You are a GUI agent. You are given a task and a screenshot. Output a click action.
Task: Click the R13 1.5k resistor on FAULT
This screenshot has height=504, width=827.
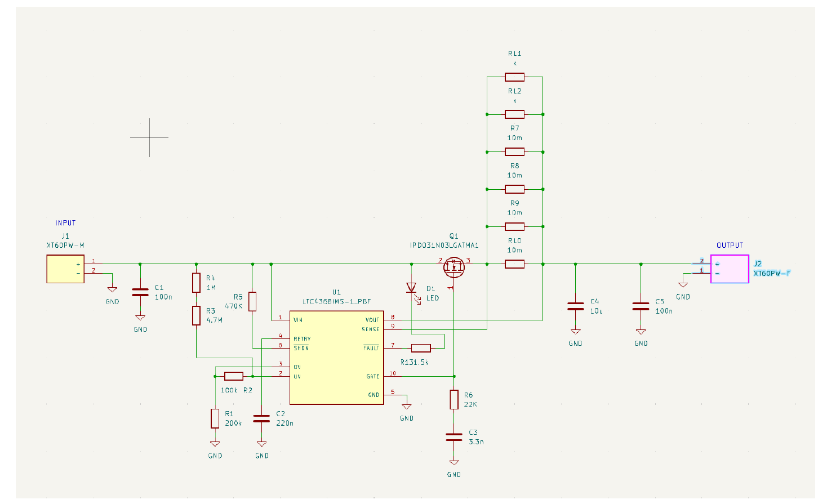click(x=421, y=348)
